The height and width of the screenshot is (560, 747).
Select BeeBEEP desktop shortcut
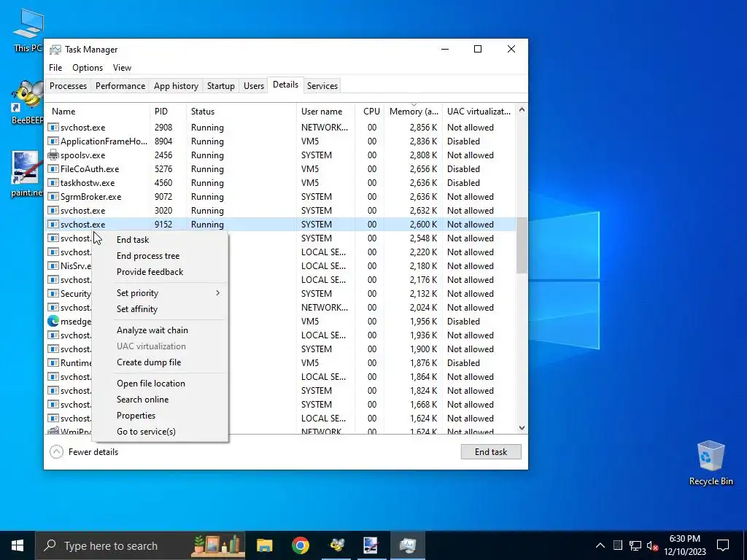tap(28, 102)
